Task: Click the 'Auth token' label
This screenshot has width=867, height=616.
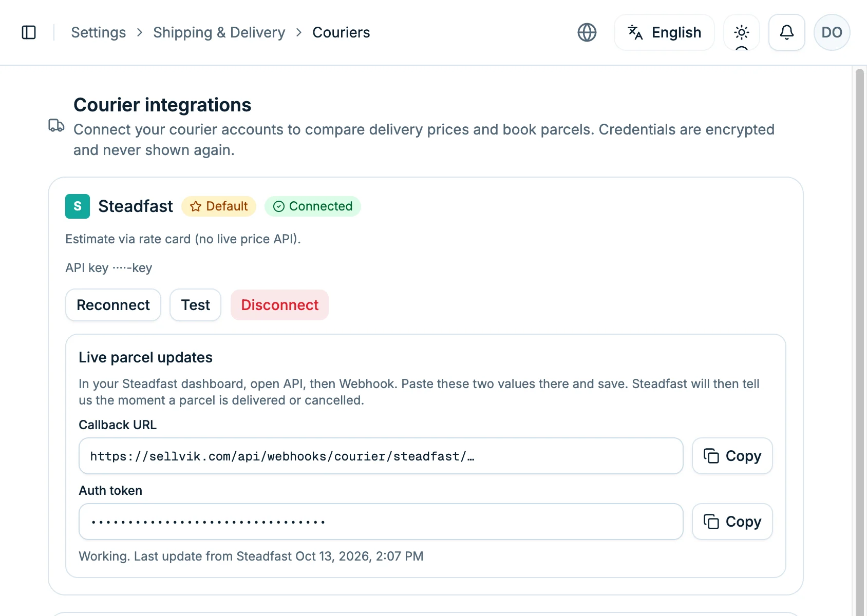Action: pos(110,491)
